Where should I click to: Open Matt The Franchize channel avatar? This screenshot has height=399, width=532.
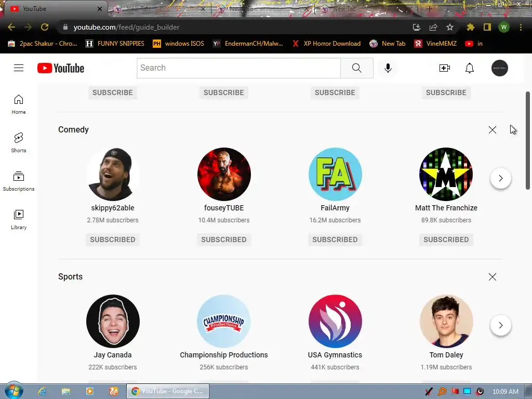click(446, 175)
